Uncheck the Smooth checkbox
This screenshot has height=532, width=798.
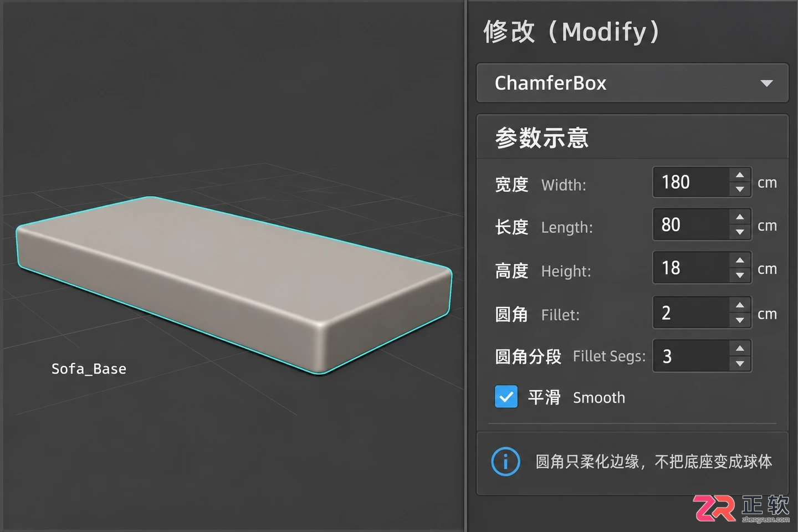506,397
